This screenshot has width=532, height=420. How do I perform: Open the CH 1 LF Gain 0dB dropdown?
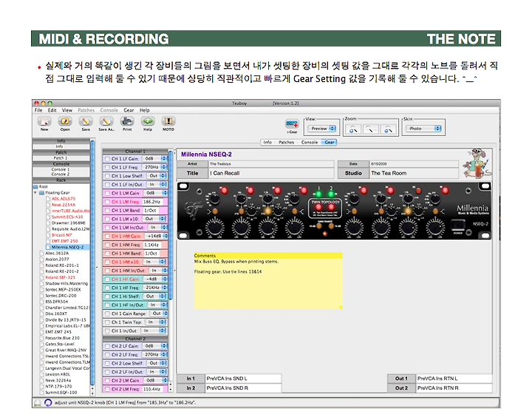pos(154,158)
